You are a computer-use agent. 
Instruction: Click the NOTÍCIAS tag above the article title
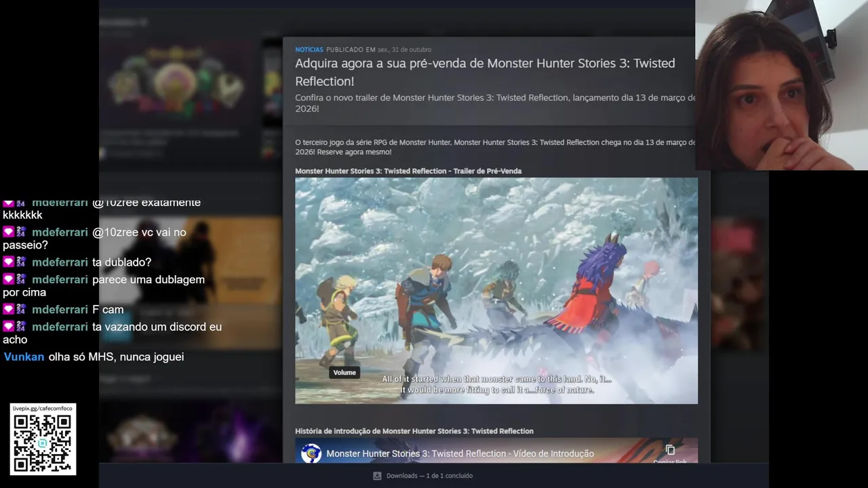[309, 49]
